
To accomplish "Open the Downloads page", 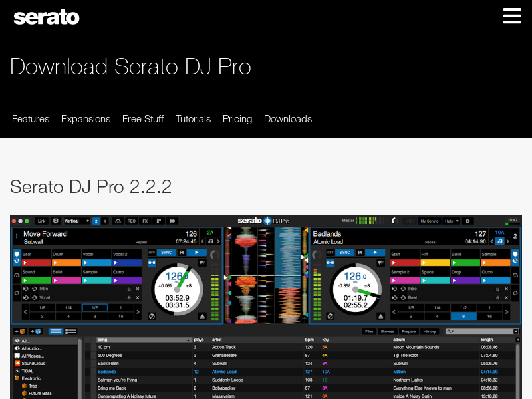I will [288, 119].
